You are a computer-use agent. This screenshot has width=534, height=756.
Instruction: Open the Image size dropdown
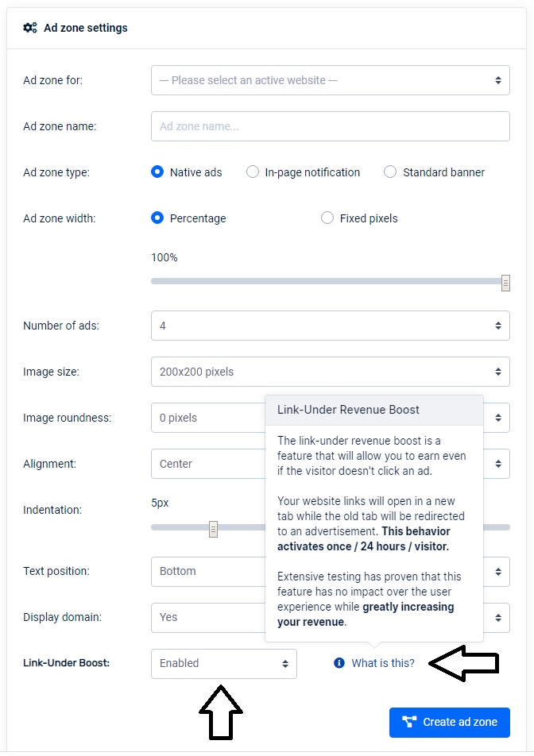pyautogui.click(x=330, y=372)
